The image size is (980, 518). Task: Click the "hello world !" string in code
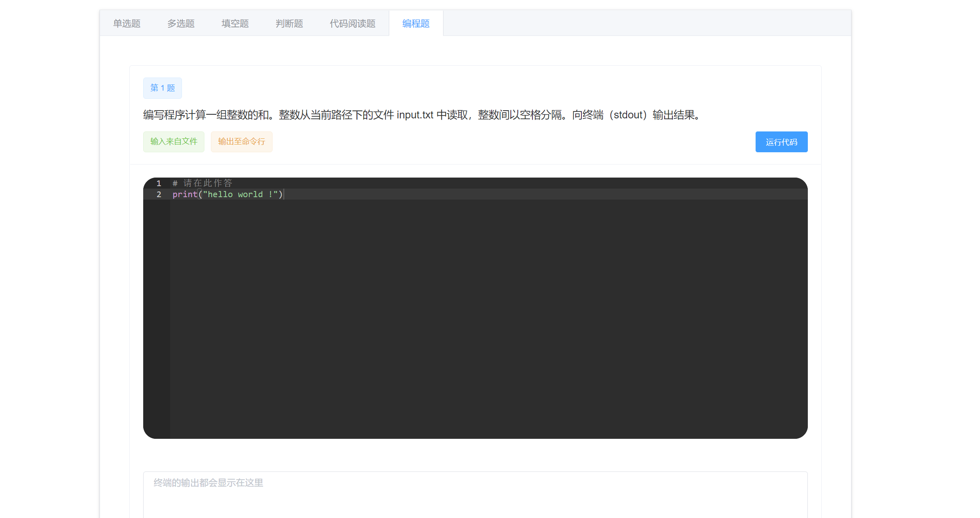[x=240, y=194]
